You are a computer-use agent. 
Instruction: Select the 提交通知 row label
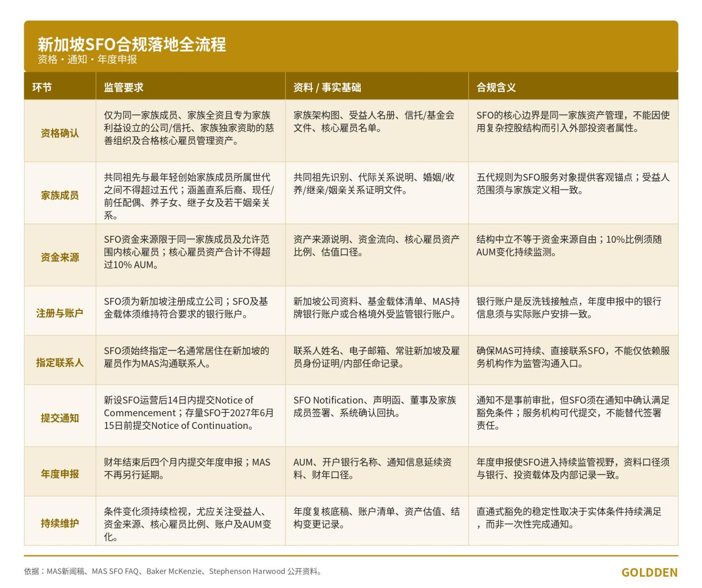[x=60, y=418]
